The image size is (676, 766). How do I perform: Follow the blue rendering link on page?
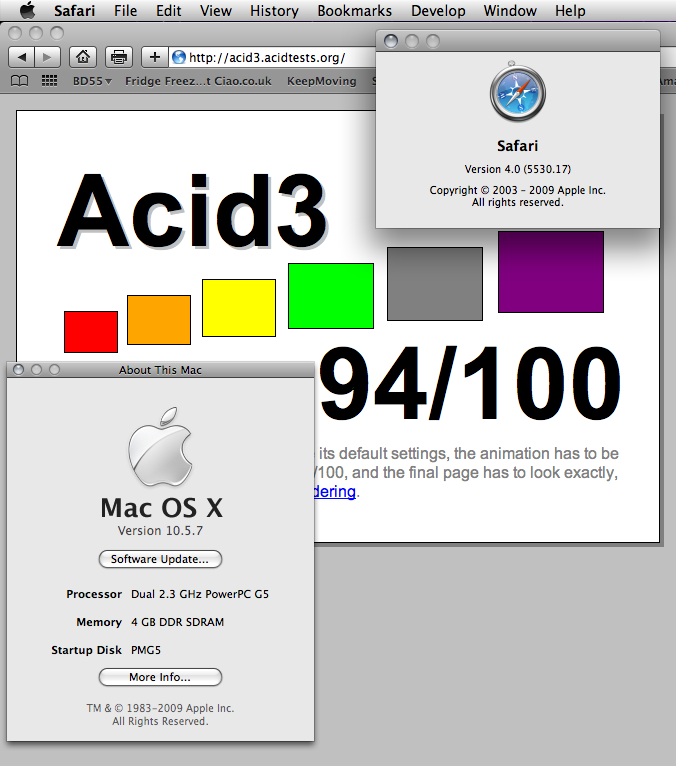coord(334,491)
